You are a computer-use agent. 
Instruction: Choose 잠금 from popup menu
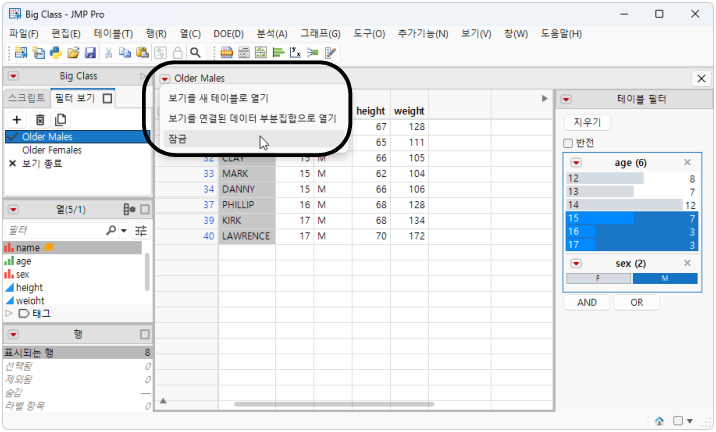[x=253, y=139]
